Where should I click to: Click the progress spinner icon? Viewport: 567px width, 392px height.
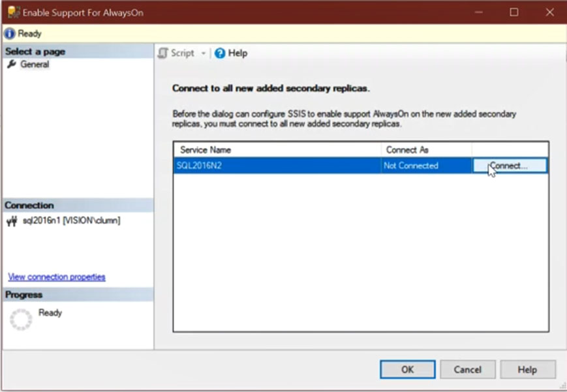click(21, 320)
